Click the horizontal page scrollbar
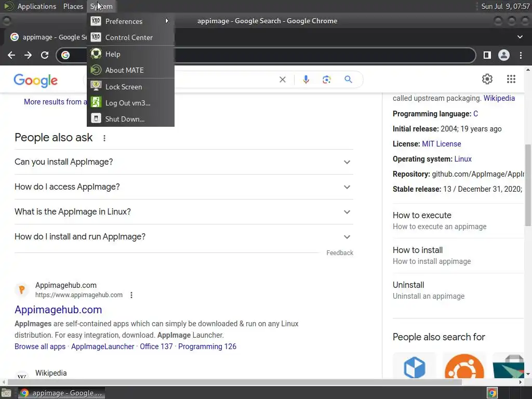The width and height of the screenshot is (532, 399). click(x=235, y=382)
